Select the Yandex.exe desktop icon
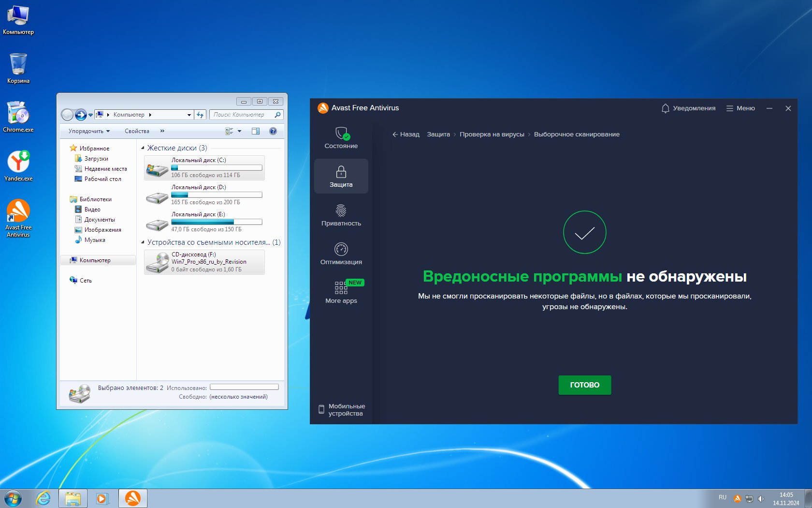812x508 pixels. point(18,166)
